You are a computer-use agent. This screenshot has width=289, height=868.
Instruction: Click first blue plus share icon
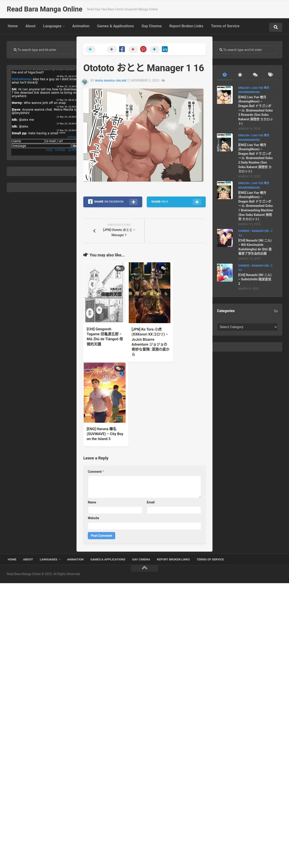[90, 49]
